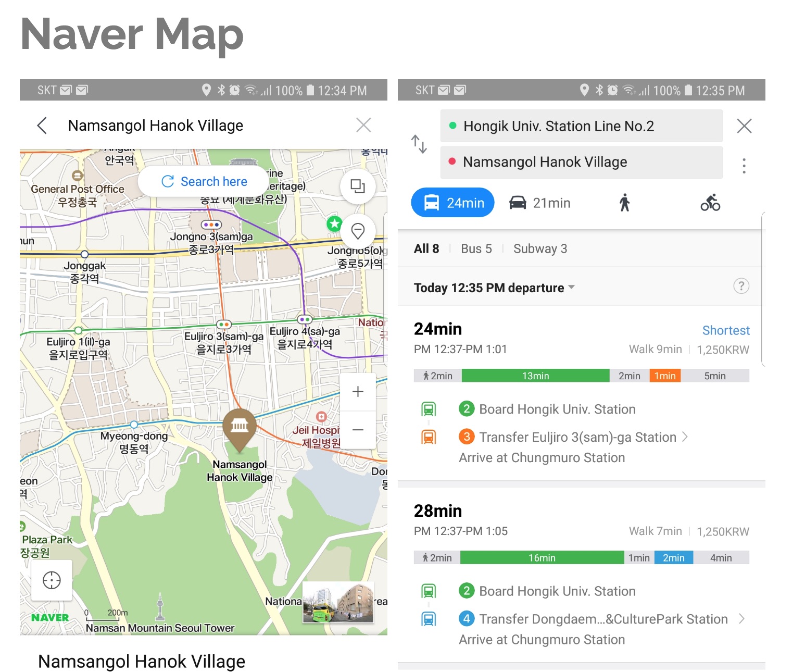The width and height of the screenshot is (805, 672).
Task: Tap the blue 2min route segment
Action: point(673,557)
